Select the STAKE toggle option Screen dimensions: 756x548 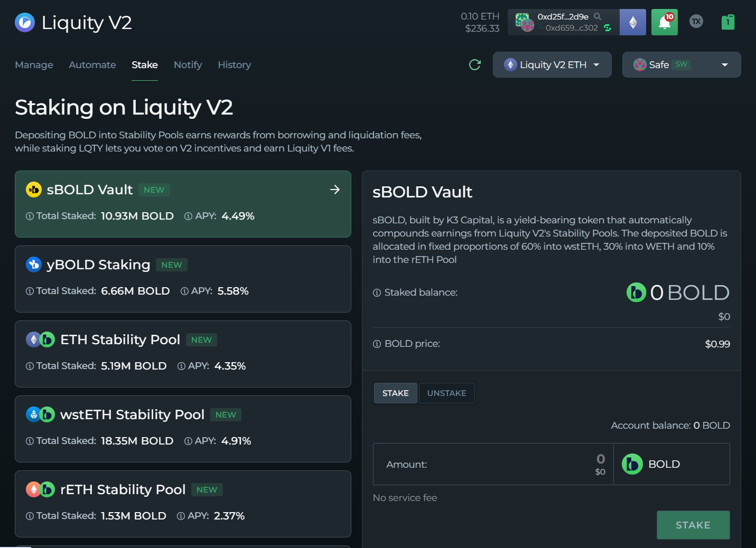395,393
